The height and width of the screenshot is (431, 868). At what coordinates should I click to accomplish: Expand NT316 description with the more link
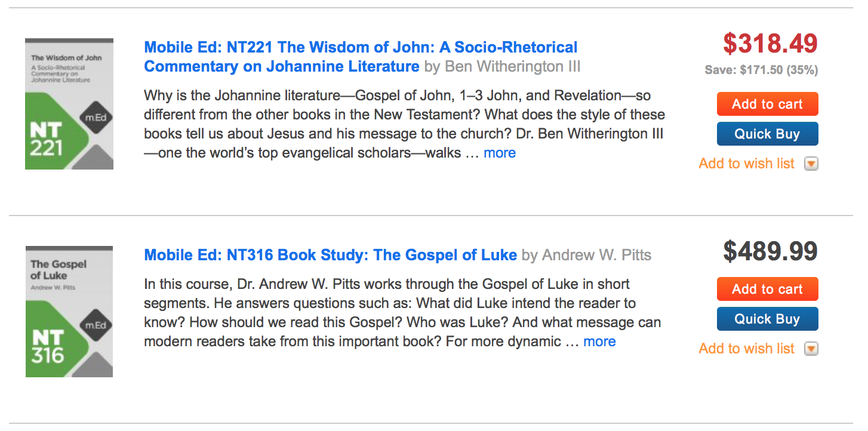pos(599,341)
